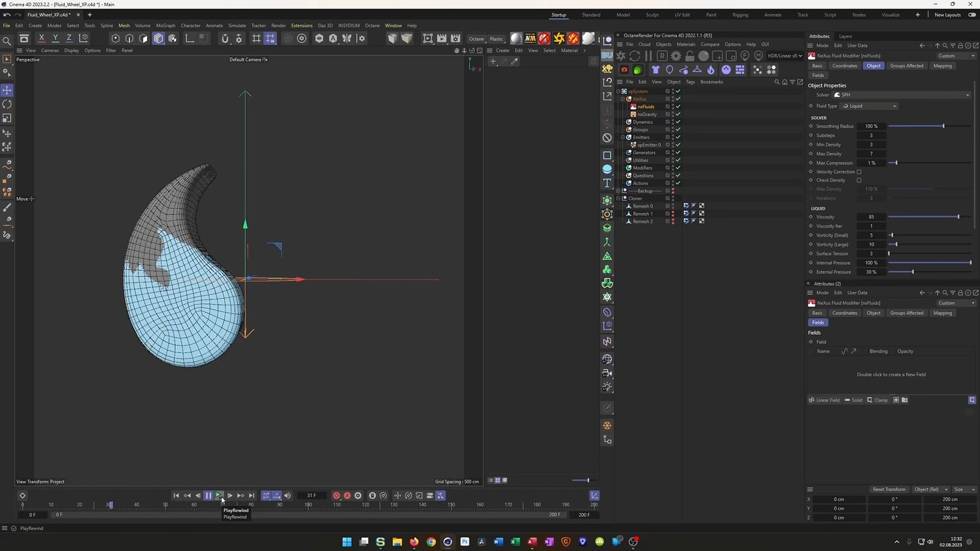
Task: Open the Render to Picture Viewer icon
Action: [442, 39]
